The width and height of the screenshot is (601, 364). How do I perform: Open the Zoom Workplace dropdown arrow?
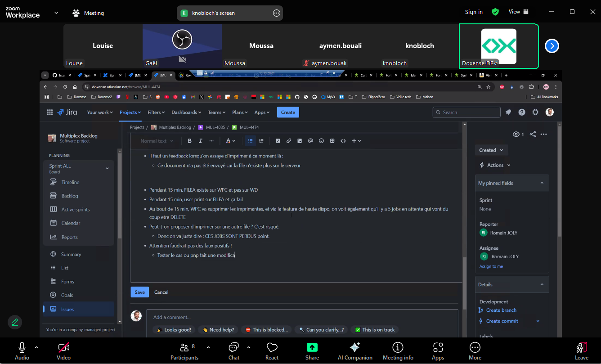click(56, 13)
